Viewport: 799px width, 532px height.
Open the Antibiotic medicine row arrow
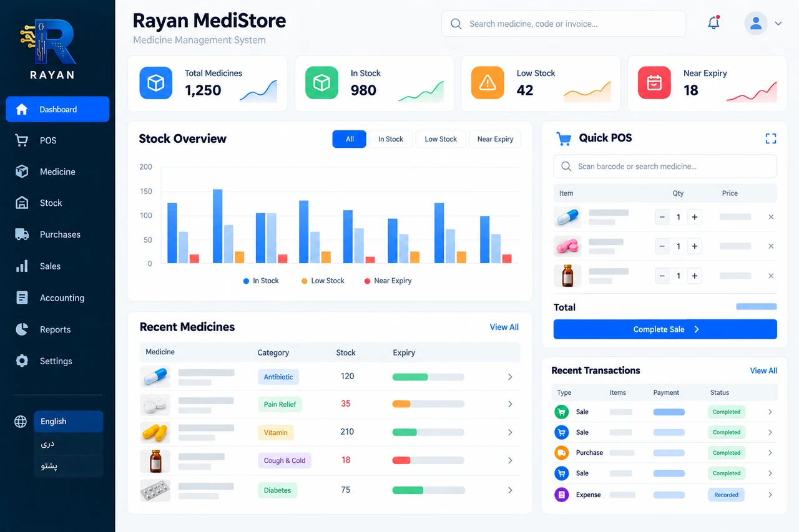pos(510,377)
